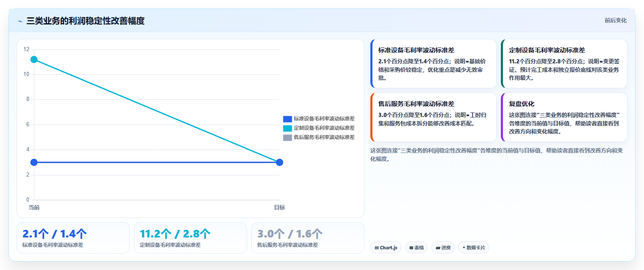This screenshot has height=270, width=644.
Task: Click the 前后变化 badge in the header
Action: point(615,20)
